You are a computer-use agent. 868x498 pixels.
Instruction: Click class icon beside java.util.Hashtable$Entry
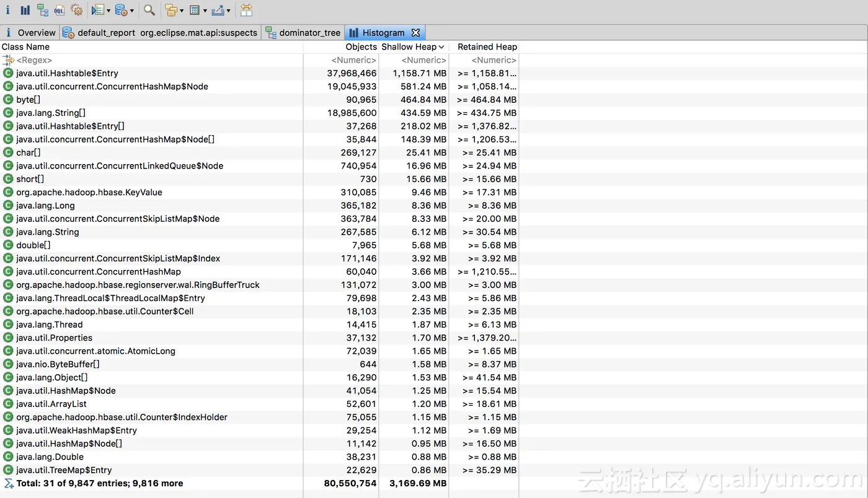pos(8,73)
